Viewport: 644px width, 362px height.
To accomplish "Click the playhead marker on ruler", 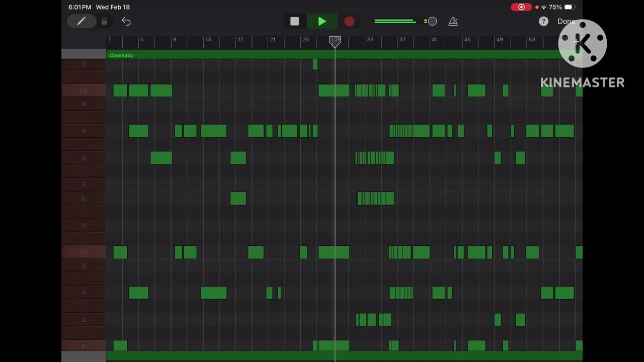I will coord(335,42).
